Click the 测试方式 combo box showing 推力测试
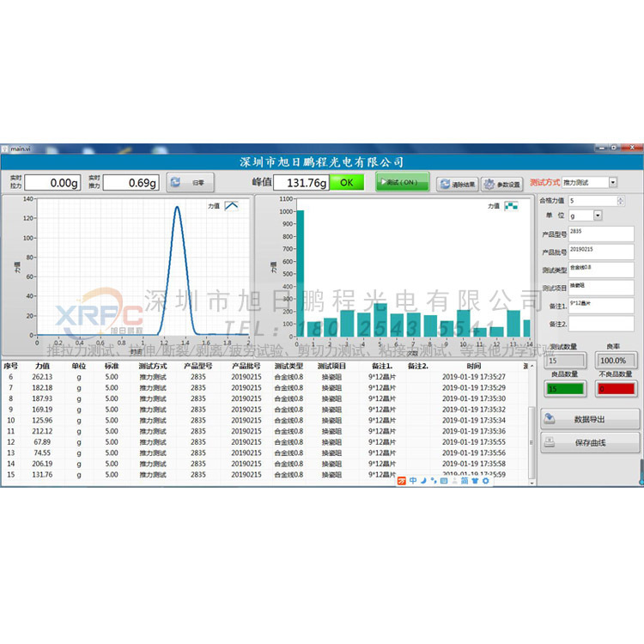This screenshot has height=644, width=644. [589, 182]
